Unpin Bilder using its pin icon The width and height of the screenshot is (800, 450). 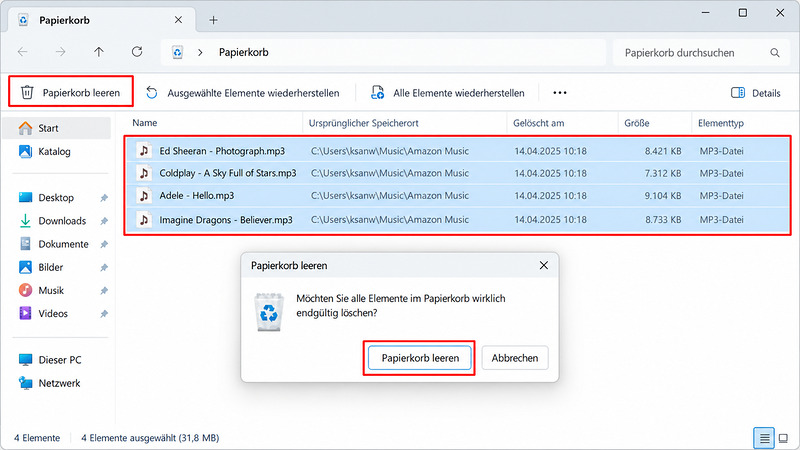click(104, 267)
